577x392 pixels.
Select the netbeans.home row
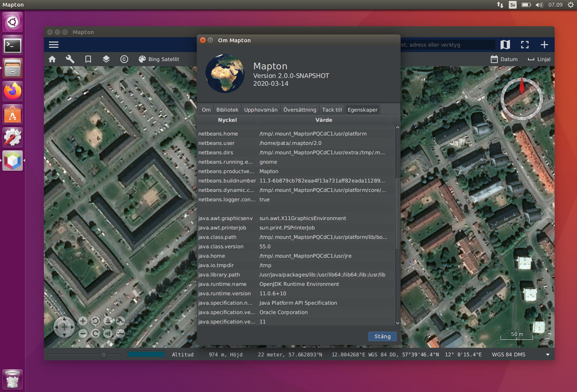tap(296, 134)
